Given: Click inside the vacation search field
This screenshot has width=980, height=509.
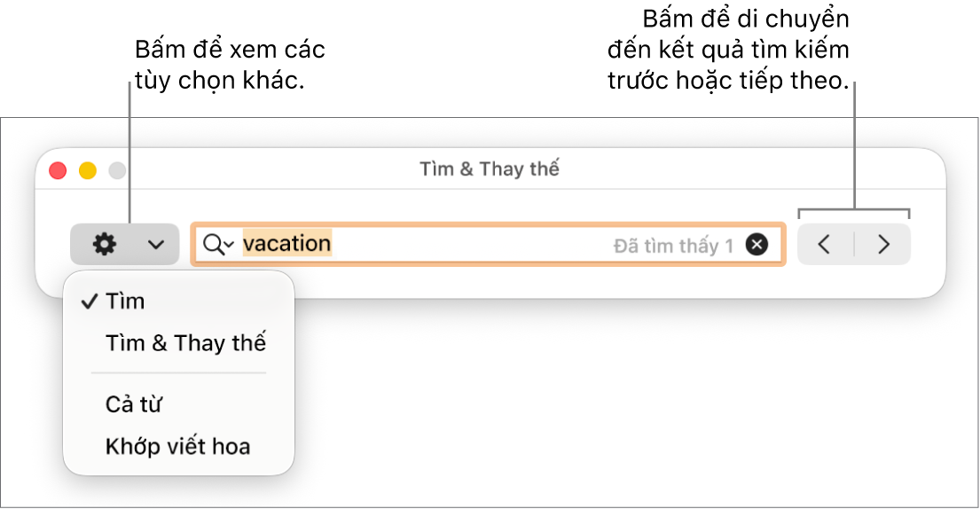Looking at the screenshot, I should pos(488,244).
